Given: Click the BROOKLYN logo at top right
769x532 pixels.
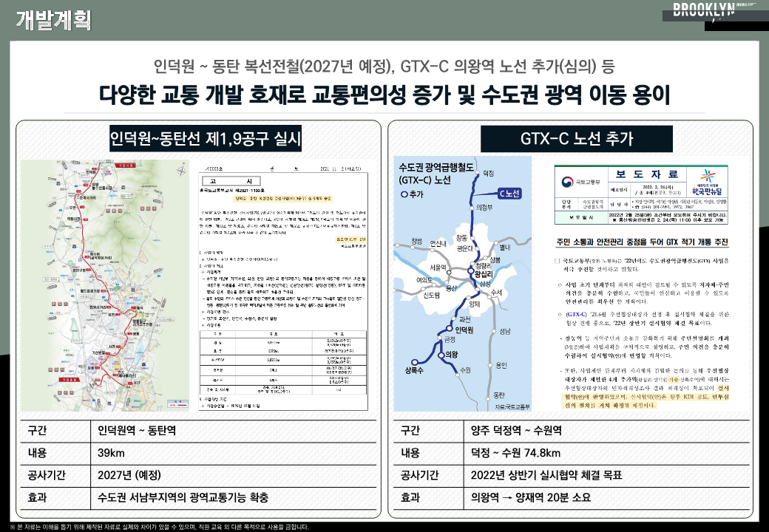Looking at the screenshot, I should tap(704, 10).
